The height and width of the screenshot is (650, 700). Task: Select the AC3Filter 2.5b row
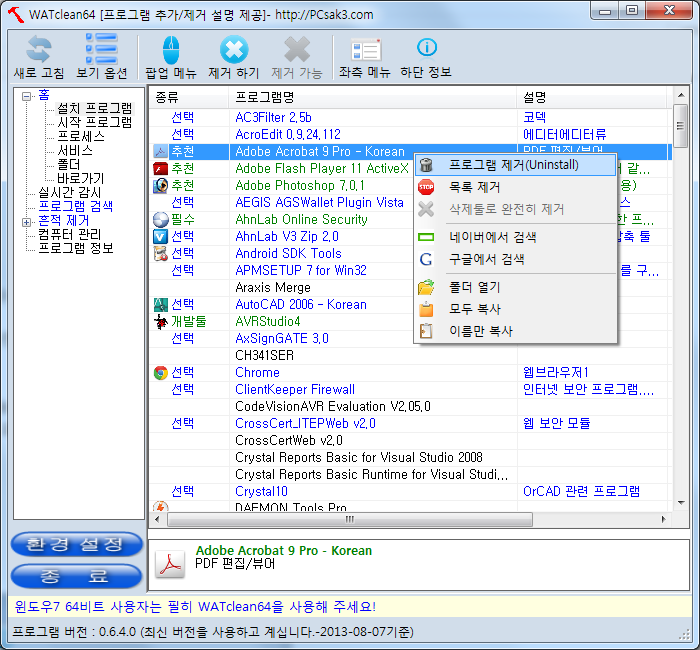410,117
